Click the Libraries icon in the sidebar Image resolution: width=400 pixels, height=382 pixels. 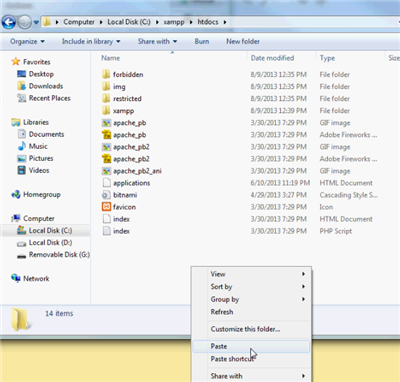click(x=16, y=122)
